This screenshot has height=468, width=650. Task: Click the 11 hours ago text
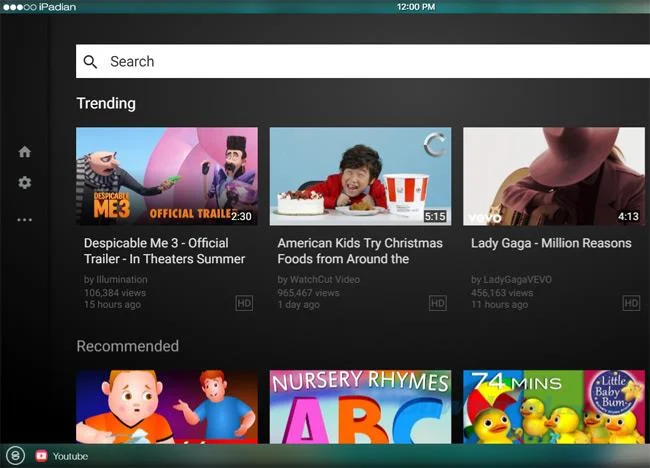click(500, 305)
